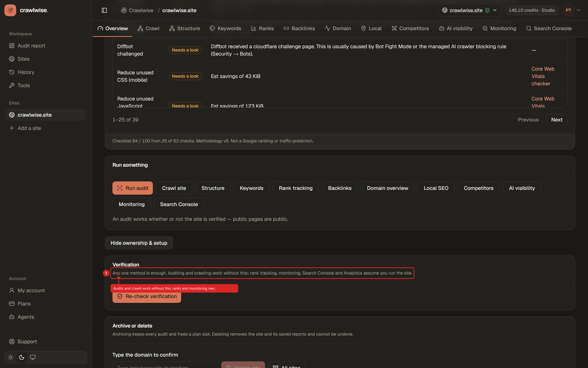
Task: Open the Structure tab
Action: pos(185,29)
